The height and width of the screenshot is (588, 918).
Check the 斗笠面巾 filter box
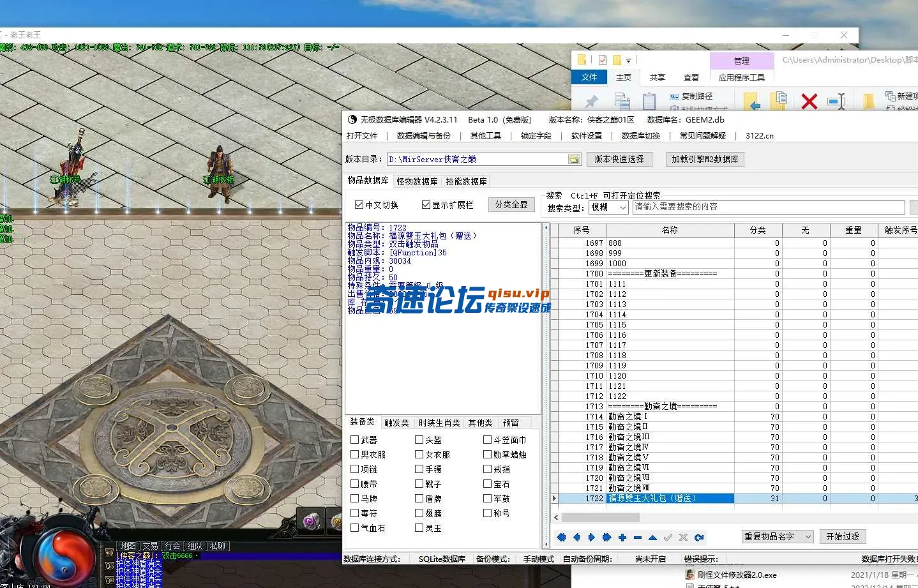[487, 440]
